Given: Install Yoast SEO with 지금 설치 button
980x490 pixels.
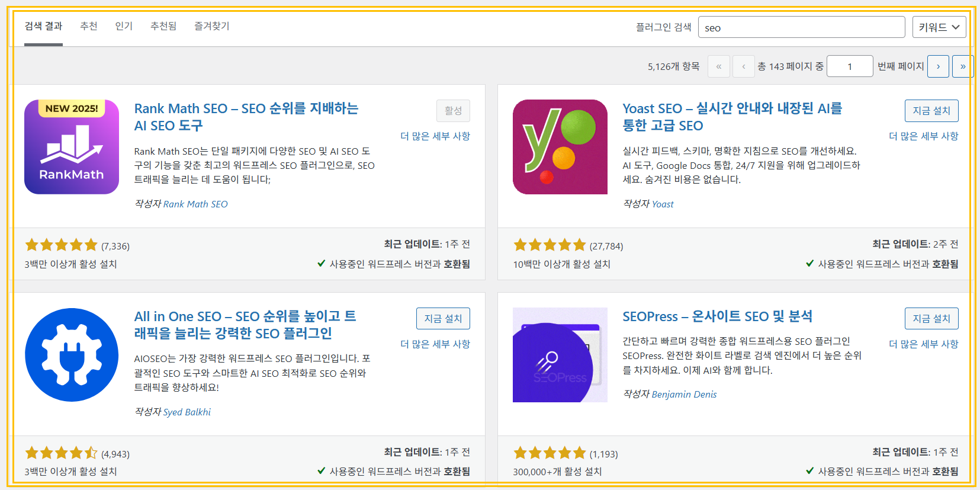Looking at the screenshot, I should coord(931,110).
